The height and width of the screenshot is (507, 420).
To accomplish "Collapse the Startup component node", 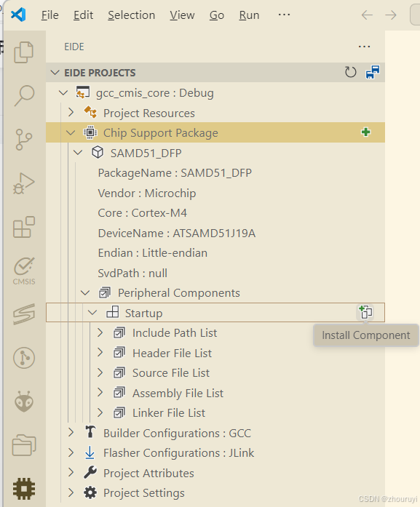I will pos(92,313).
